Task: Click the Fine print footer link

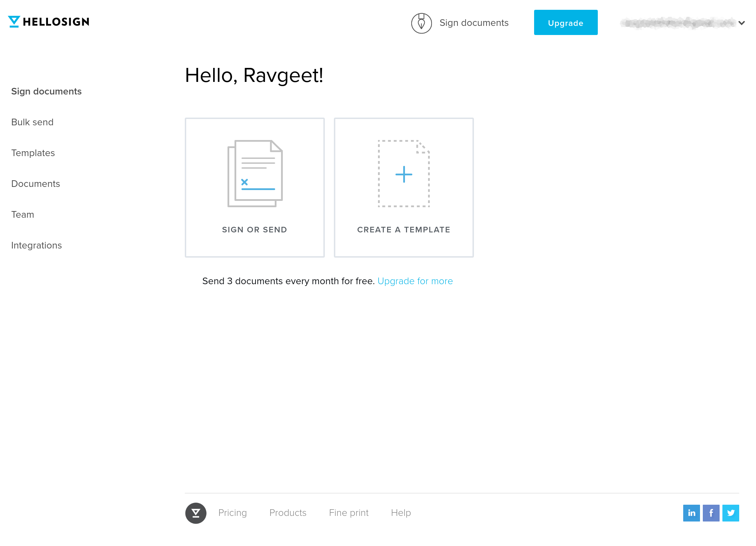Action: [x=349, y=513]
